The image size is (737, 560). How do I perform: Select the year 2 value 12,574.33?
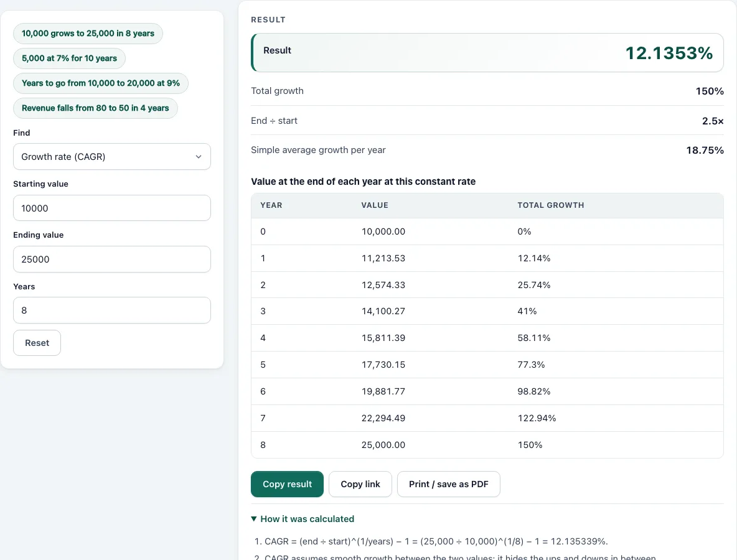point(383,285)
